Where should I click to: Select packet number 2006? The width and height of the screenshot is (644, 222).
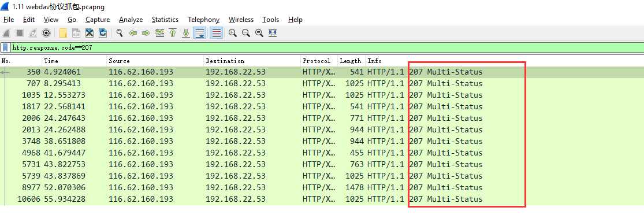click(x=322, y=118)
